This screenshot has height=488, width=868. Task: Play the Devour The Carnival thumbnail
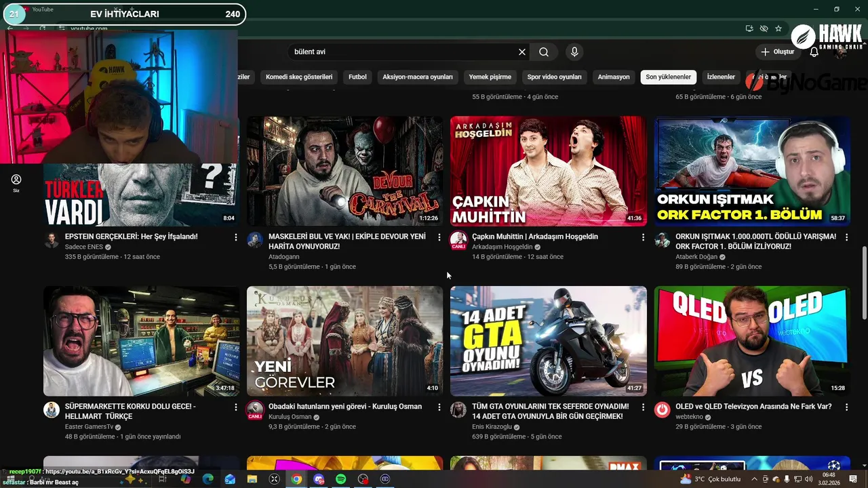click(x=345, y=171)
